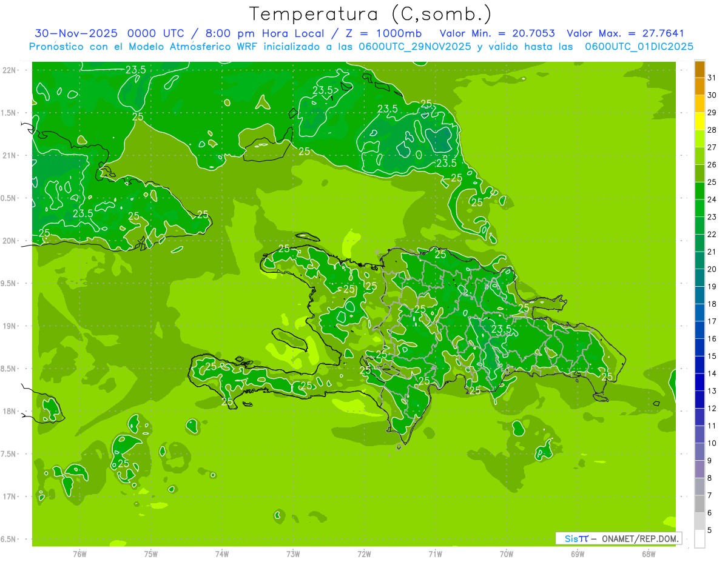Image resolution: width=728 pixels, height=562 pixels.
Task: Pick the dark orange swatch above 31
Action: [699, 69]
